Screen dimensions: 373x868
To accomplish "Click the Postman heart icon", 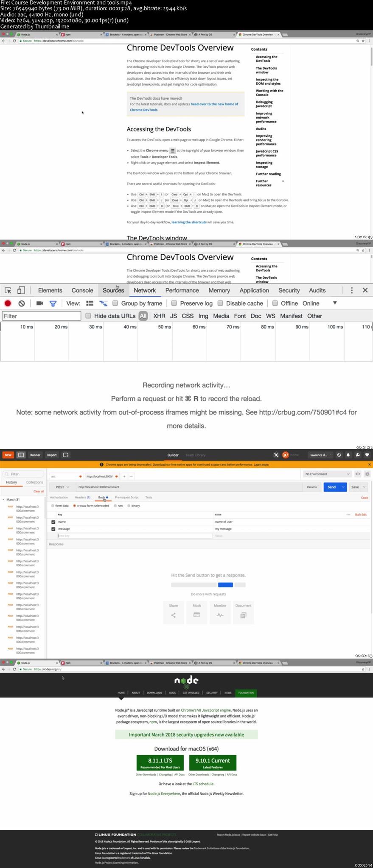I will click(367, 455).
